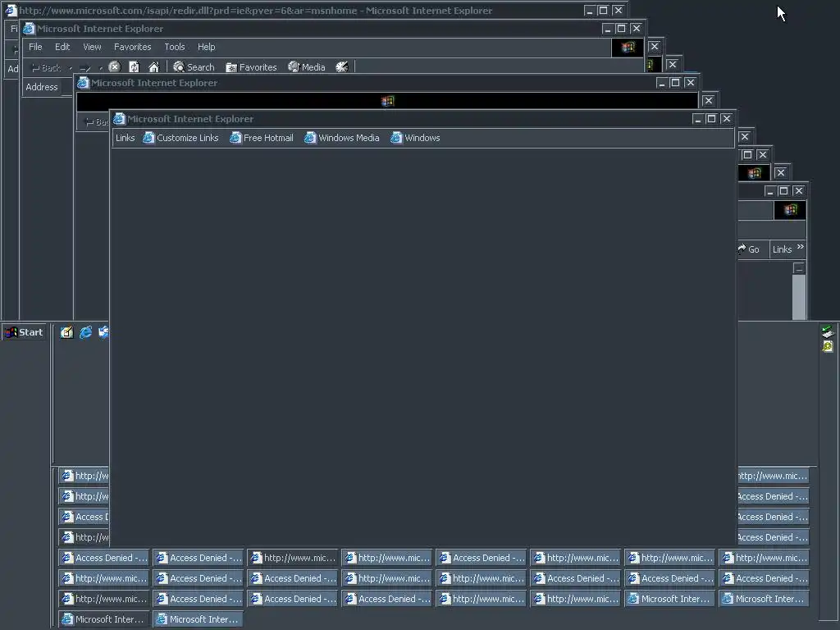Expand the Links chevron next to Go
The height and width of the screenshot is (630, 840).
(801, 247)
